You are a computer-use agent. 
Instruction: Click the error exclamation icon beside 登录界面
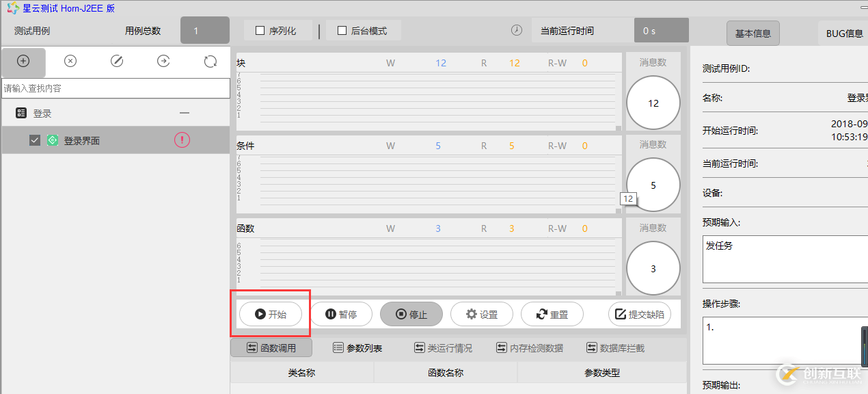click(182, 140)
